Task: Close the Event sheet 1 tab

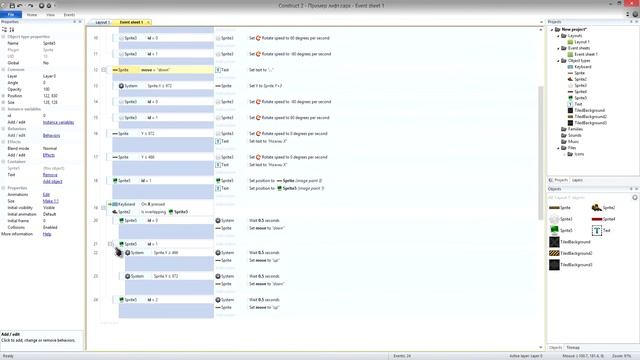Action: click(x=149, y=22)
